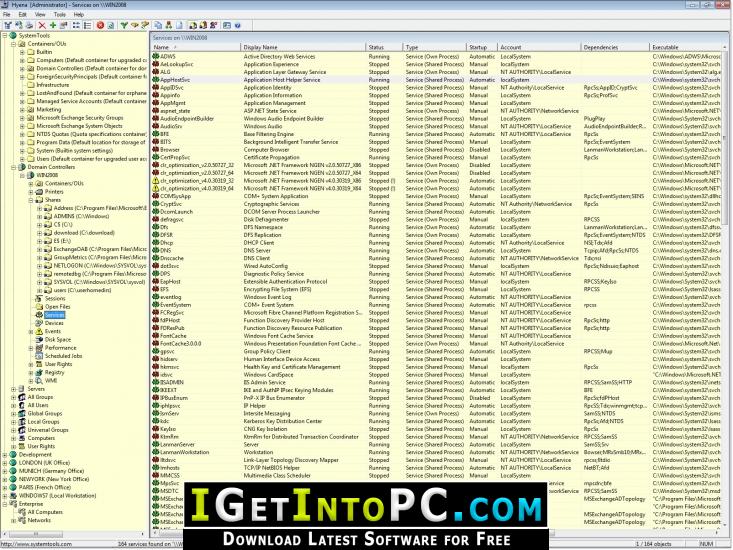Click the copy documents toolbar icon
The height and width of the screenshot is (550, 733).
(x=158, y=26)
